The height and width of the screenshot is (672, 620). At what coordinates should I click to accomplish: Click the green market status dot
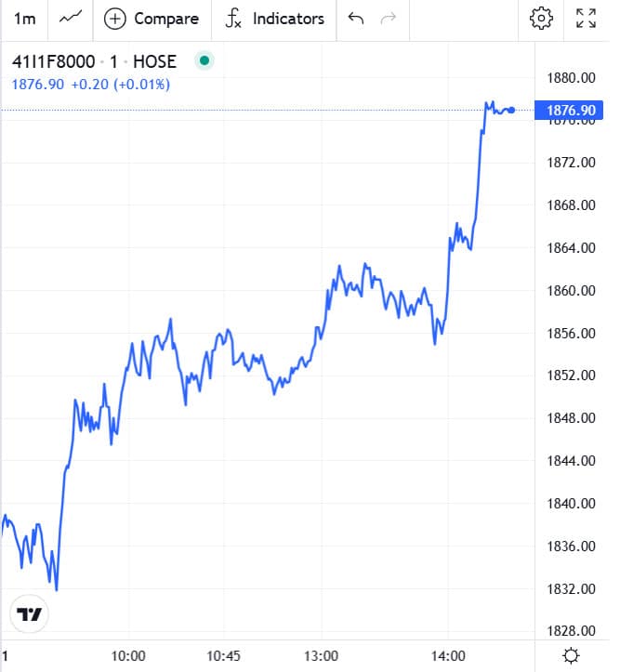click(204, 60)
